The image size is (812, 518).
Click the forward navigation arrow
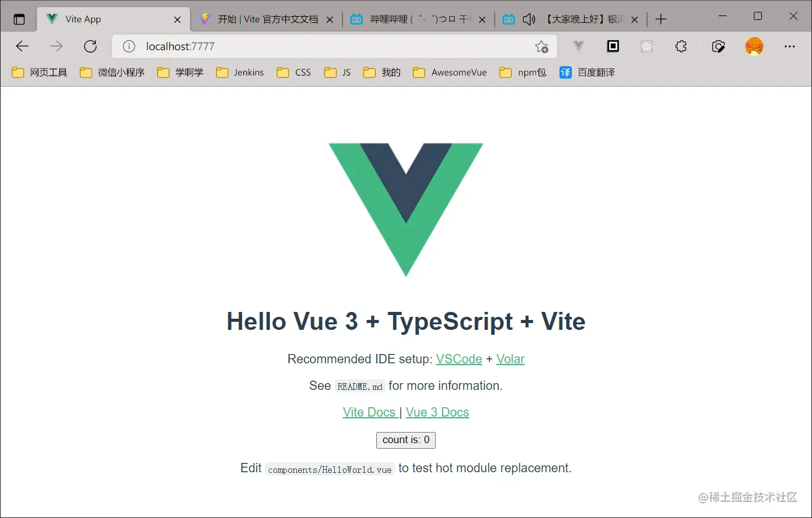(56, 46)
